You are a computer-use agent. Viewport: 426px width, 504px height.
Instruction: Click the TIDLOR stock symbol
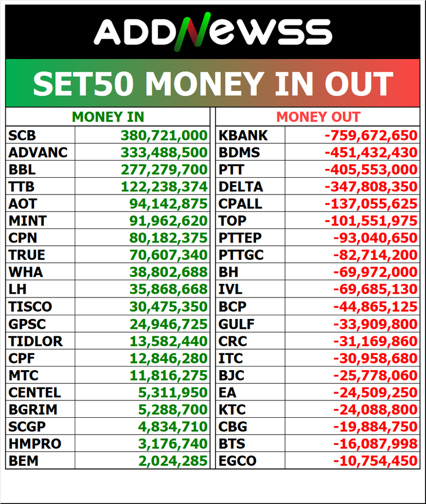pos(36,341)
